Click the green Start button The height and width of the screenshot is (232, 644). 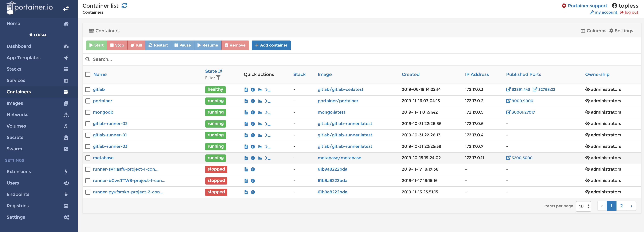96,45
